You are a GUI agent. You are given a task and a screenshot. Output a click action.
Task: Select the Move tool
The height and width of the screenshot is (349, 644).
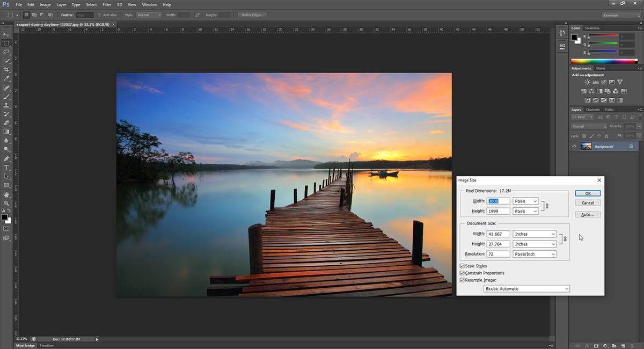click(6, 34)
